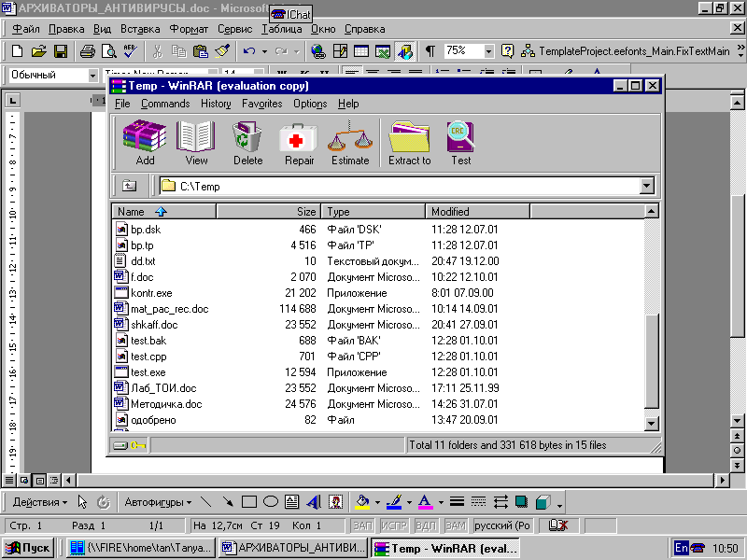Apply the pink font color letter A
Screen dimensions: 747x560
point(425,501)
